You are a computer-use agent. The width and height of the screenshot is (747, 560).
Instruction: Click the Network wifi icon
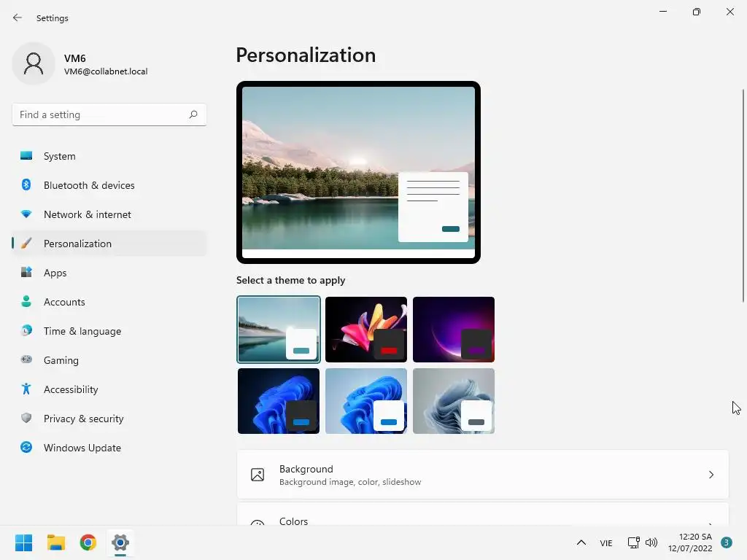point(26,214)
